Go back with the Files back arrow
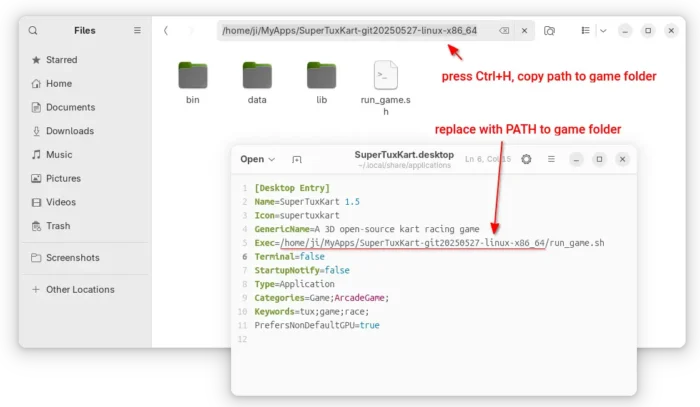 pos(166,30)
